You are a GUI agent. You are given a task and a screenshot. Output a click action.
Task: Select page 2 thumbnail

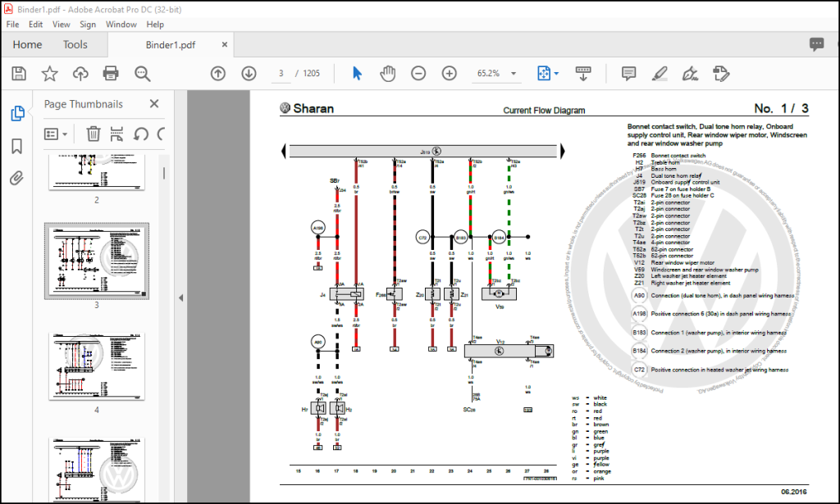coord(97,172)
